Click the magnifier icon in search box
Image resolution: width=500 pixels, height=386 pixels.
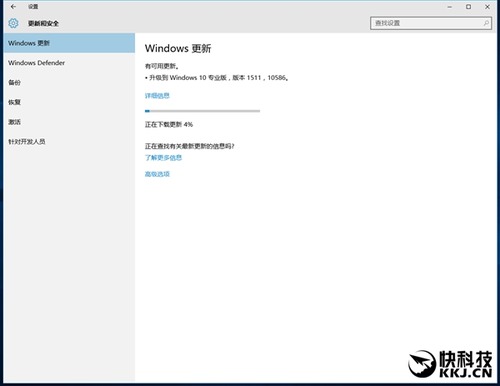[x=486, y=23]
